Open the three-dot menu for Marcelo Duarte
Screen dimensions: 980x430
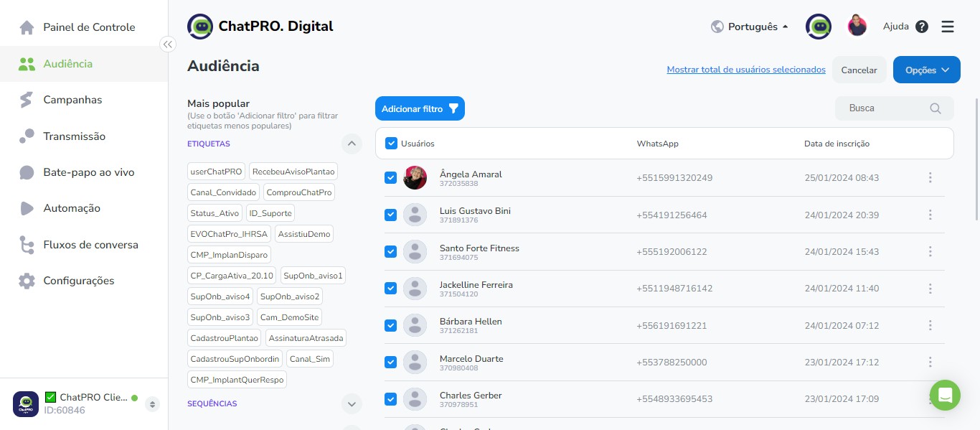click(x=930, y=363)
